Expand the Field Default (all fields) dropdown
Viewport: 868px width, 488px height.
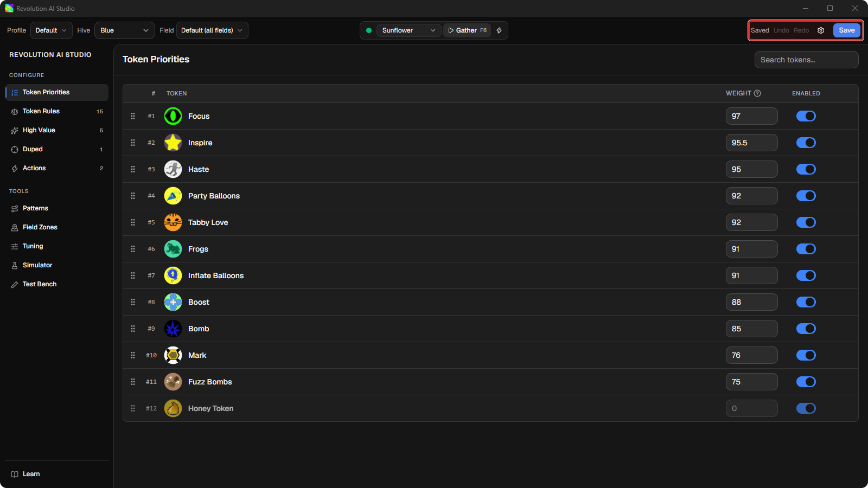point(212,30)
